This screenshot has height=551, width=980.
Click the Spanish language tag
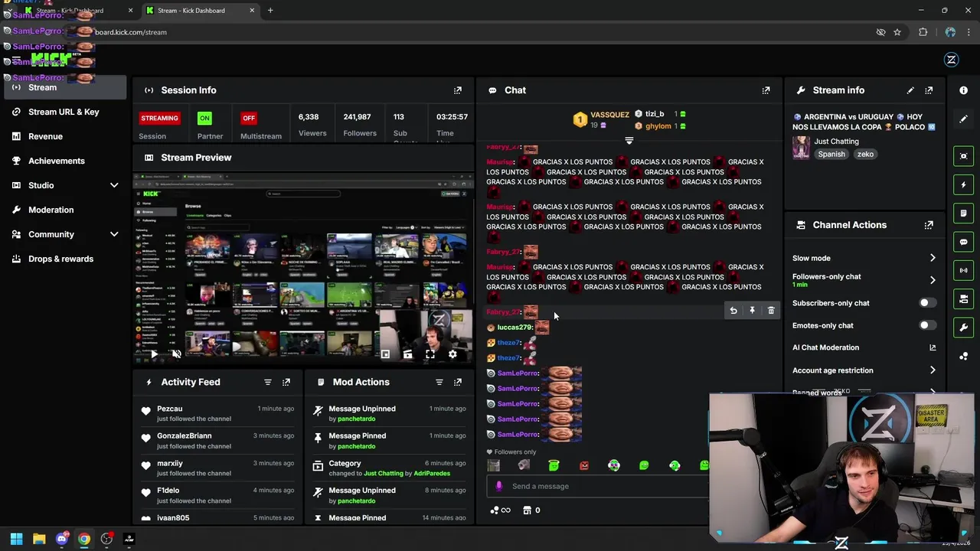point(831,154)
